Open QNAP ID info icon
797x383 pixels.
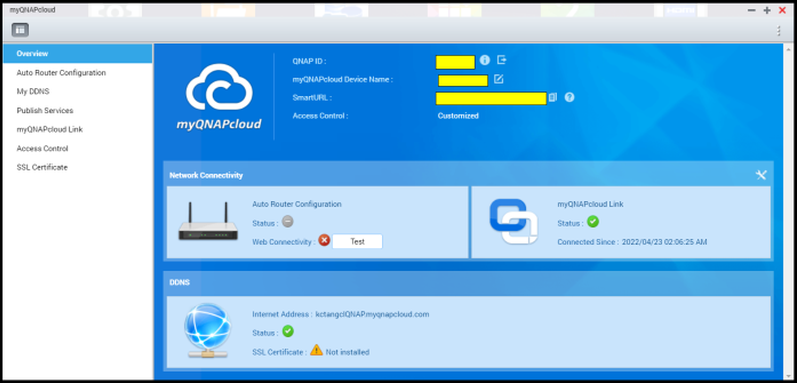coord(485,60)
